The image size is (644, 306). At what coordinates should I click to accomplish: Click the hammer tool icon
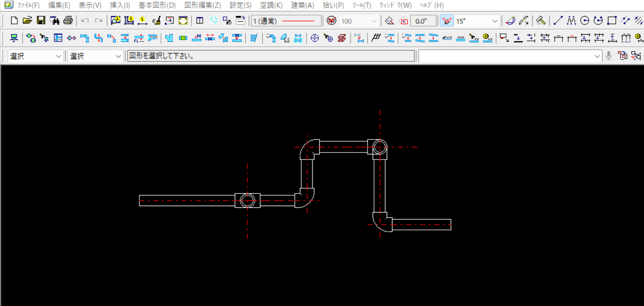pyautogui.click(x=541, y=21)
